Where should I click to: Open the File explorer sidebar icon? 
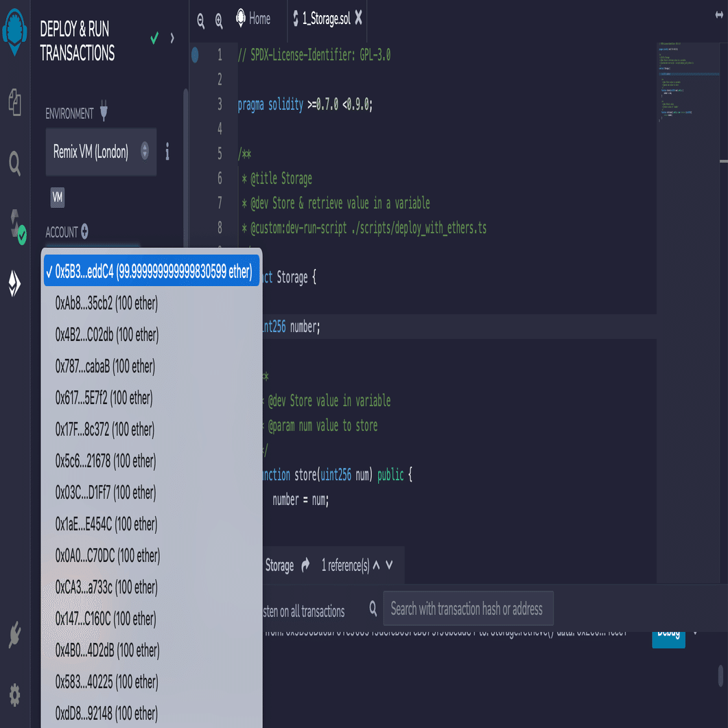click(x=14, y=102)
